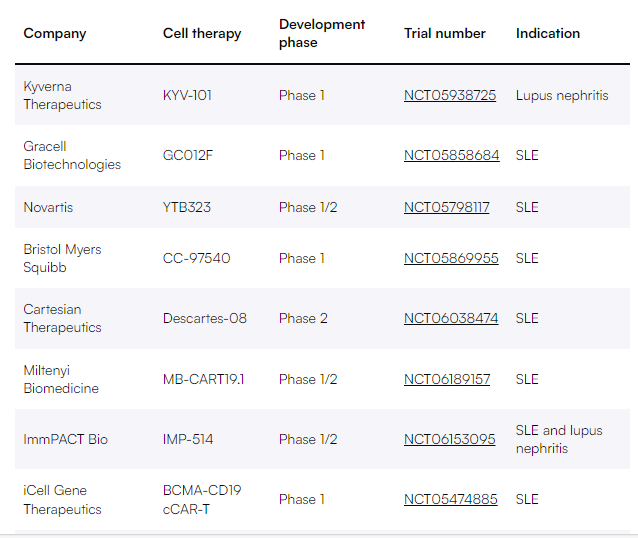This screenshot has width=638, height=538.
Task: Click the Development phase column header
Action: (322, 33)
